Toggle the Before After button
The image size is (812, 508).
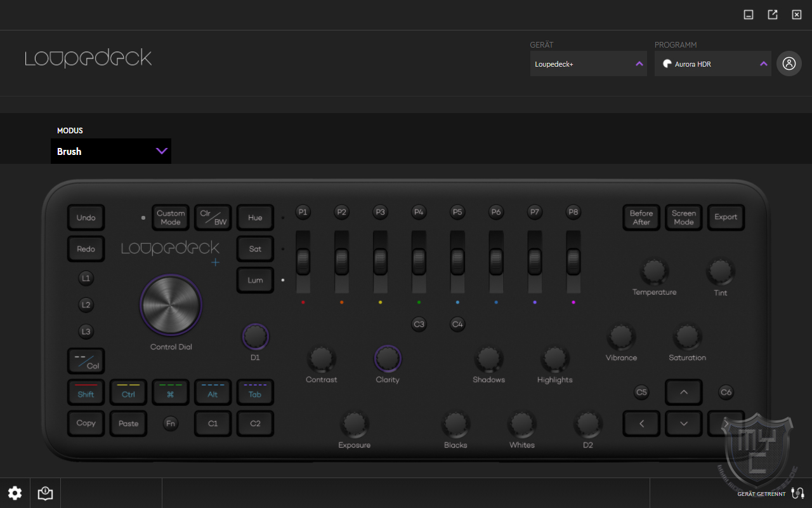pyautogui.click(x=641, y=217)
